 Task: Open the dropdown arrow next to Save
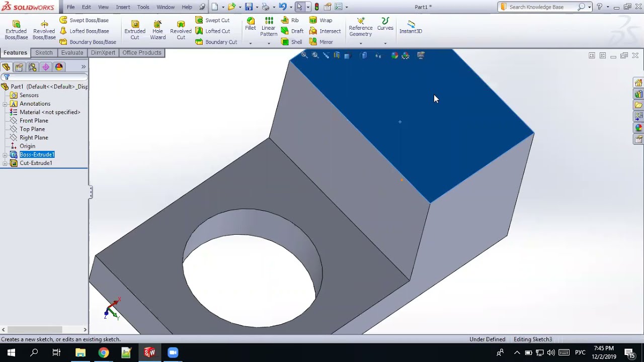[257, 7]
